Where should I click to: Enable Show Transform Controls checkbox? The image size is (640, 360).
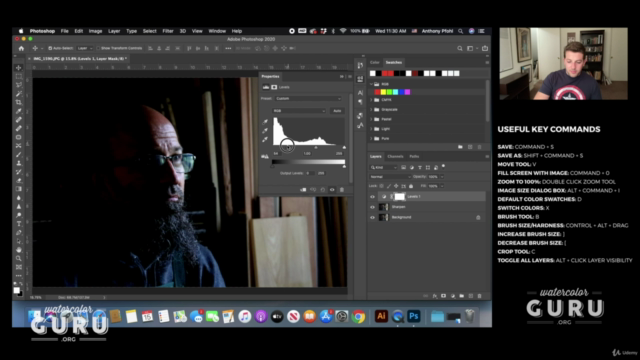pyautogui.click(x=98, y=48)
